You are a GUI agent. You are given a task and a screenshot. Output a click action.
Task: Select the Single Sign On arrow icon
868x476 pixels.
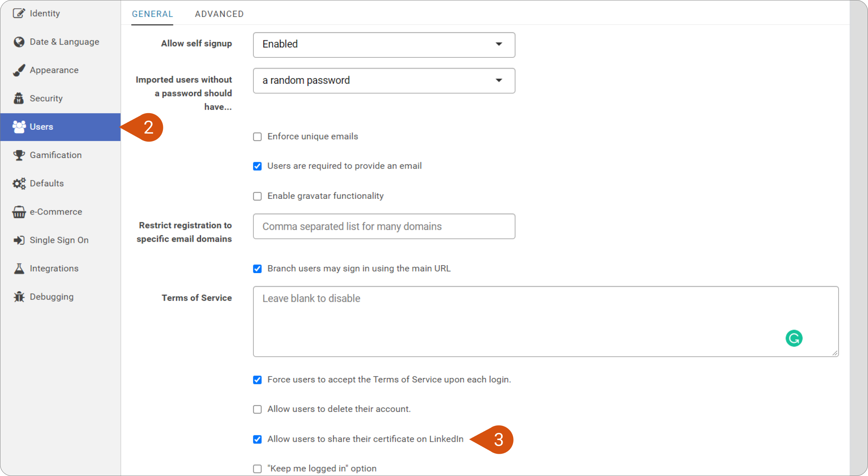[19, 240]
